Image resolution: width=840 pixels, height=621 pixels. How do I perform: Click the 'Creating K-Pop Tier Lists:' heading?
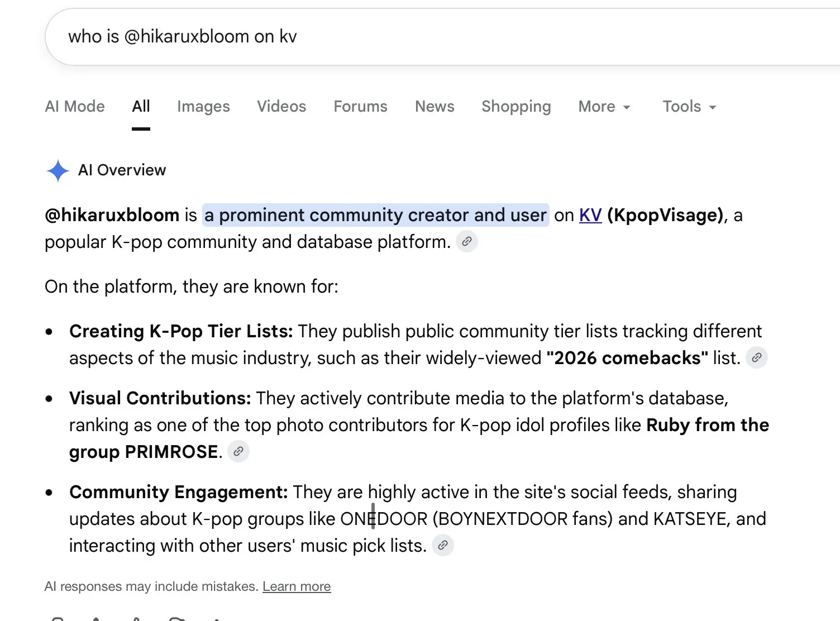pos(181,331)
